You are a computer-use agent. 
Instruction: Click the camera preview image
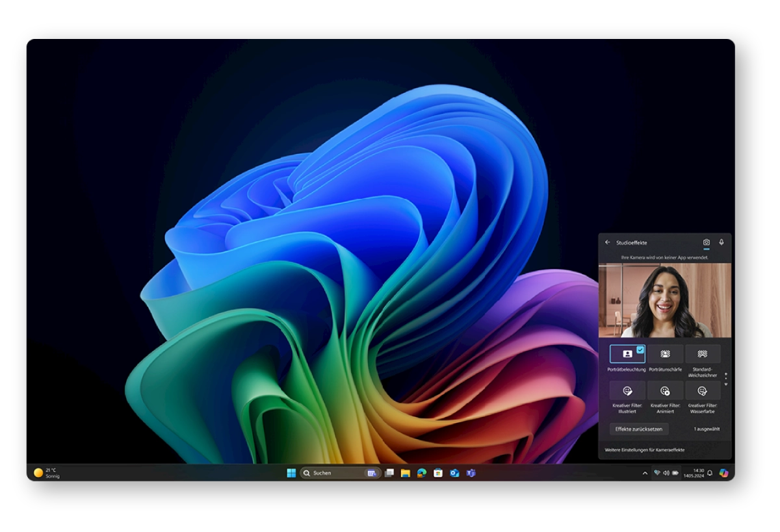[664, 300]
